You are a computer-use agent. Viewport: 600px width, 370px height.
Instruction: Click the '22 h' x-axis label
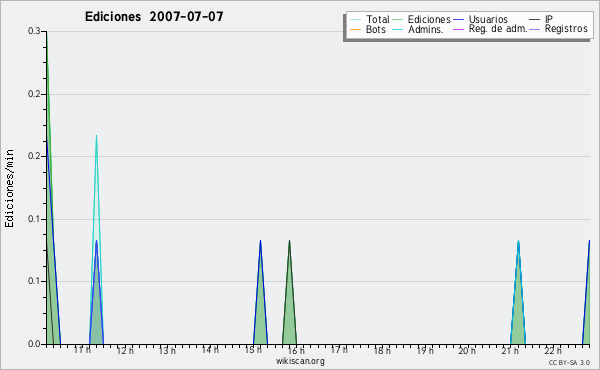[x=553, y=350]
